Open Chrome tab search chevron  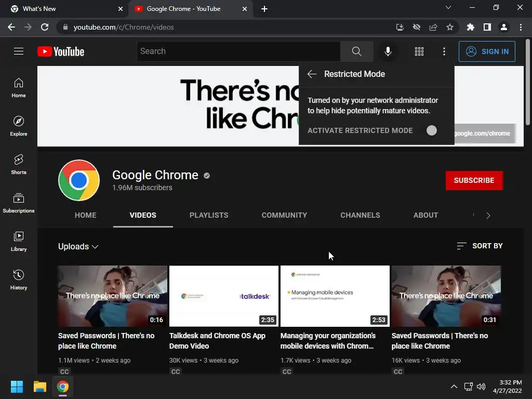(448, 7)
